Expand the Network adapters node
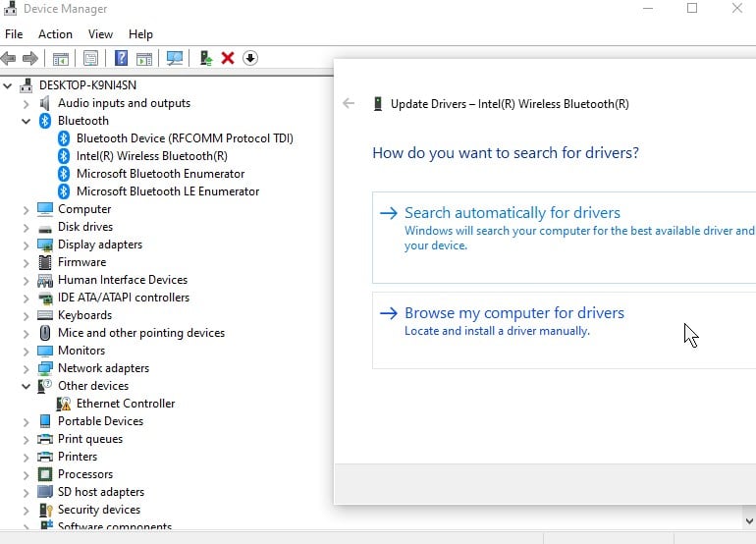The image size is (756, 544). pyautogui.click(x=27, y=368)
